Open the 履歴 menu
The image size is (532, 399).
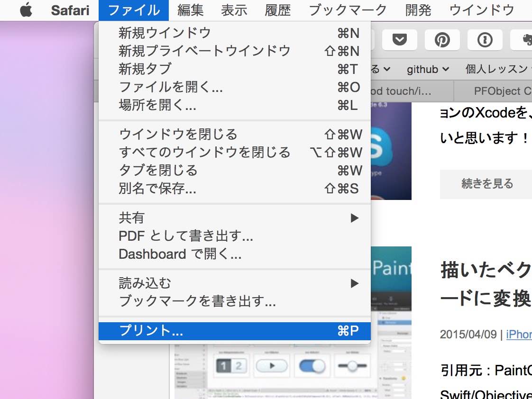pos(277,10)
